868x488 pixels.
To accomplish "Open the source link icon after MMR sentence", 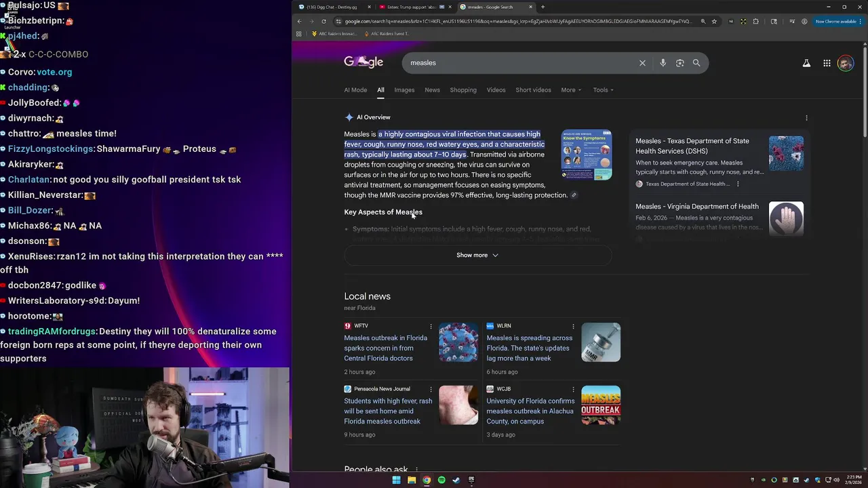I will pos(574,195).
